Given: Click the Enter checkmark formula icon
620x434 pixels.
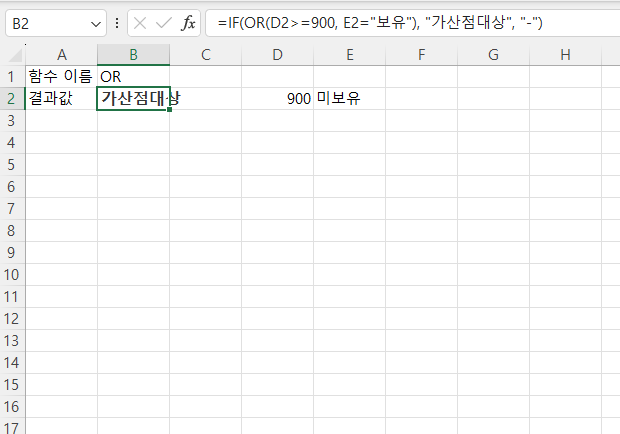Looking at the screenshot, I should [x=164, y=23].
